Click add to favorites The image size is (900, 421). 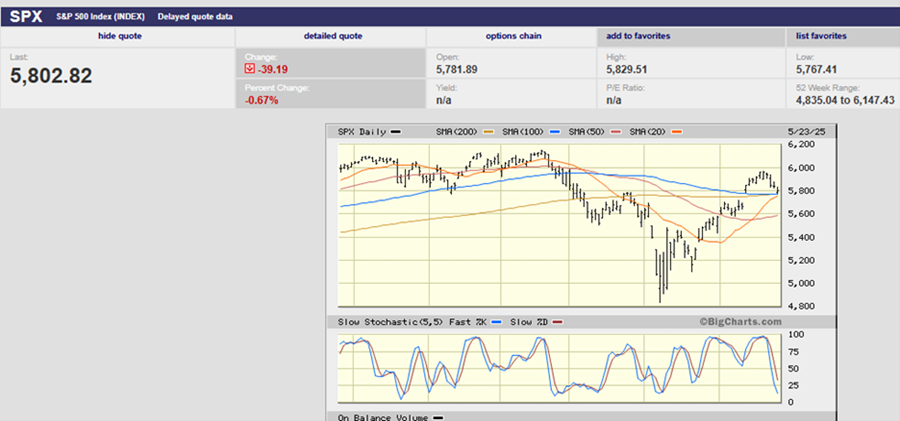[638, 36]
